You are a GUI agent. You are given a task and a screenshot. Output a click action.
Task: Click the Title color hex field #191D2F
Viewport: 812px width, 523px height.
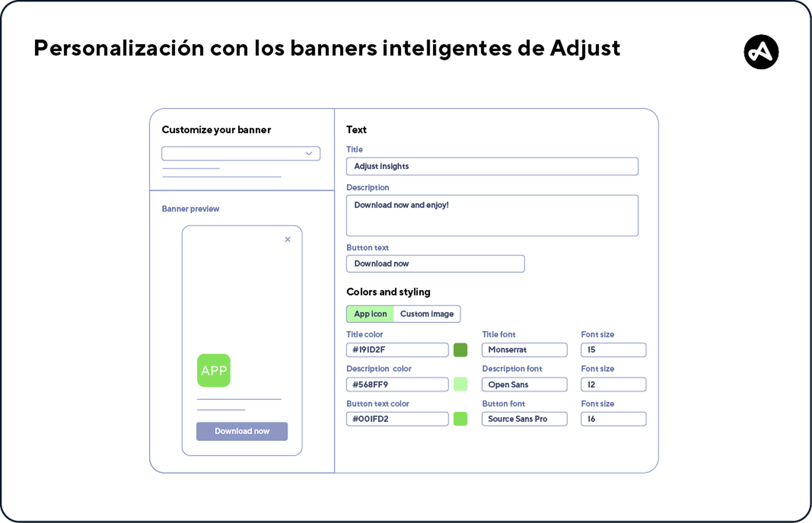coord(397,350)
